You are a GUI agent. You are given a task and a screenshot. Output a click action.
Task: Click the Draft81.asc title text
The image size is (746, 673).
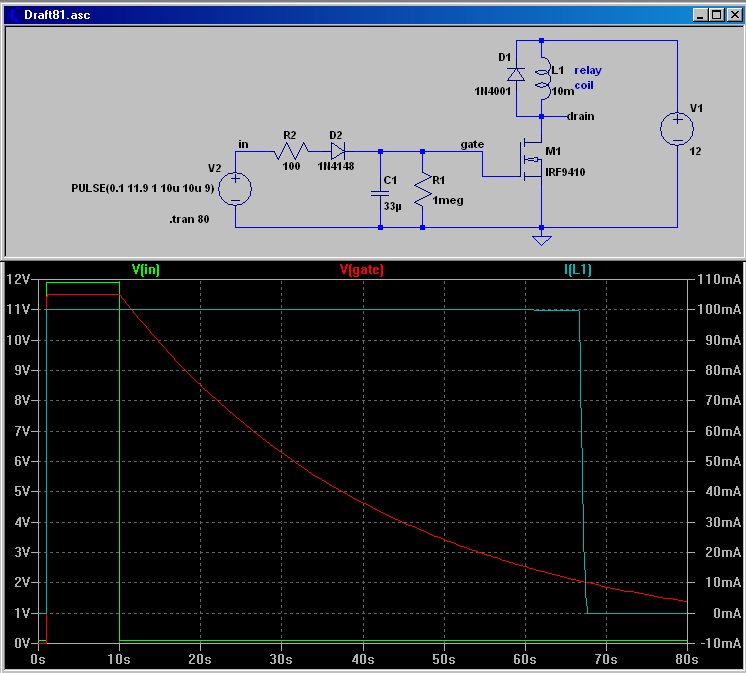click(x=57, y=15)
